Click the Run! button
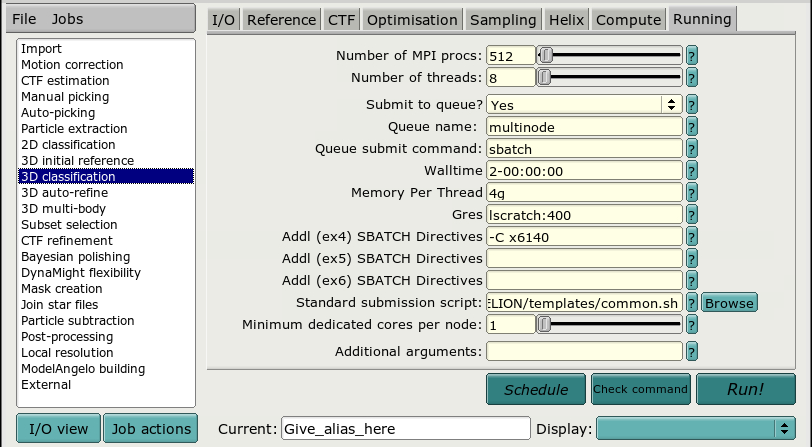The height and width of the screenshot is (447, 812). (x=746, y=389)
